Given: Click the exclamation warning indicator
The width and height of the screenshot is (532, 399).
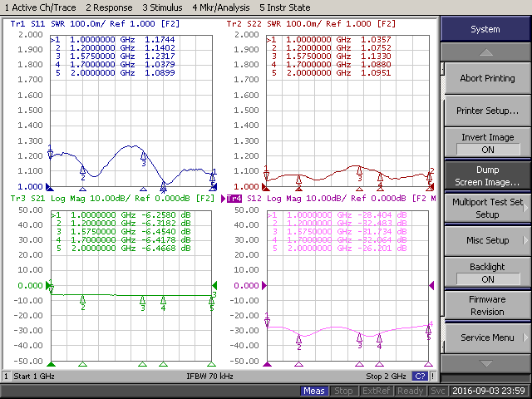Looking at the screenshot, I should 433,377.
